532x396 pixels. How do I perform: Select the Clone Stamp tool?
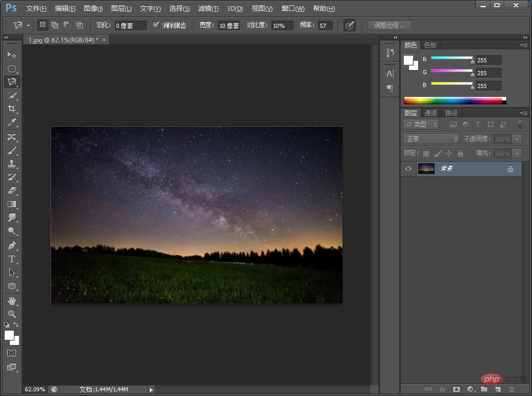pyautogui.click(x=12, y=164)
